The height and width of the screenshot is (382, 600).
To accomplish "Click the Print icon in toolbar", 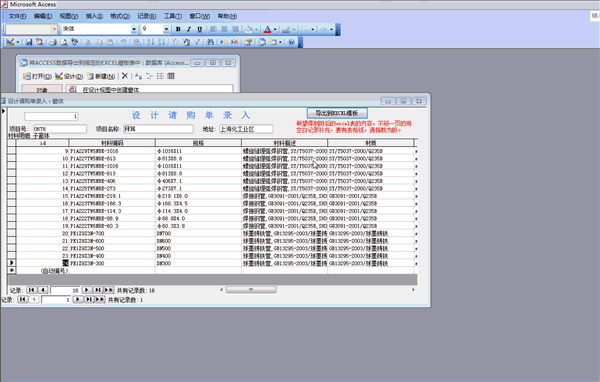I will (x=53, y=42).
